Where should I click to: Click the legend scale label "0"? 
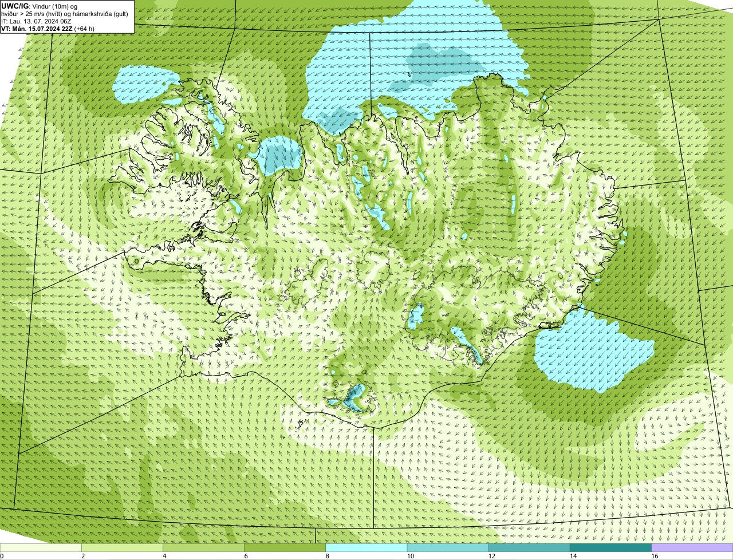[2, 556]
